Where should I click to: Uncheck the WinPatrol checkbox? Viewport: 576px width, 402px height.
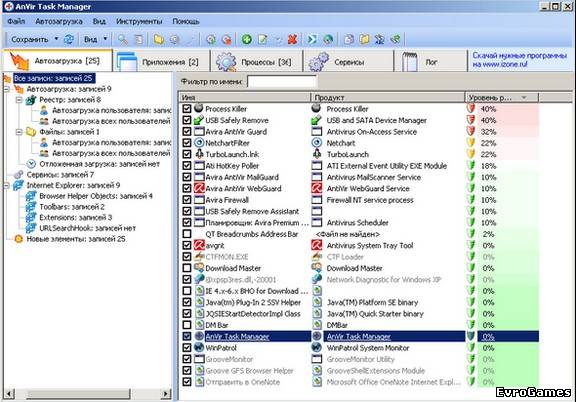[187, 348]
